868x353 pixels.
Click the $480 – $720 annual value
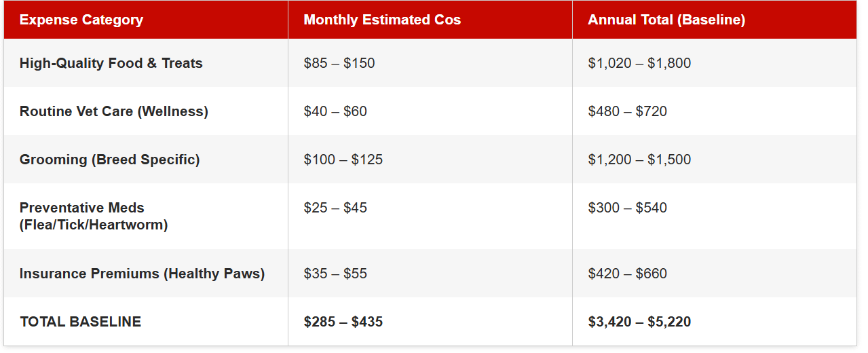[628, 111]
